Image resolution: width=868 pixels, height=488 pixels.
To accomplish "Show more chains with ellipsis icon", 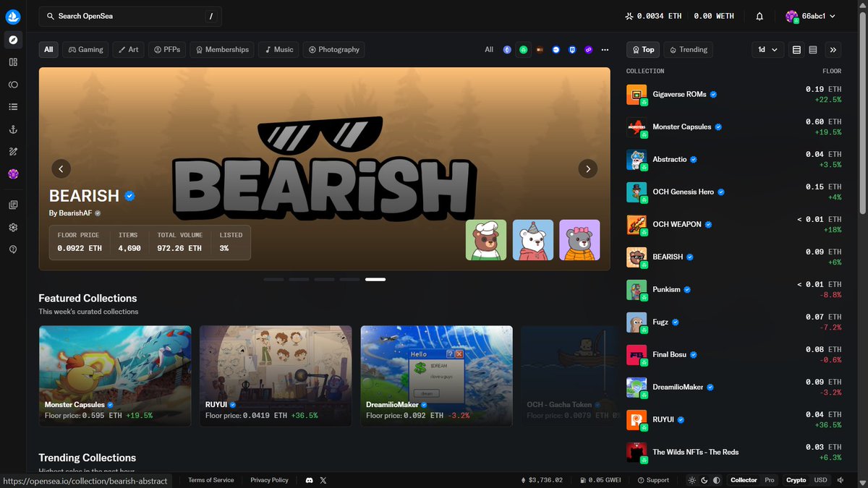I will (x=605, y=50).
